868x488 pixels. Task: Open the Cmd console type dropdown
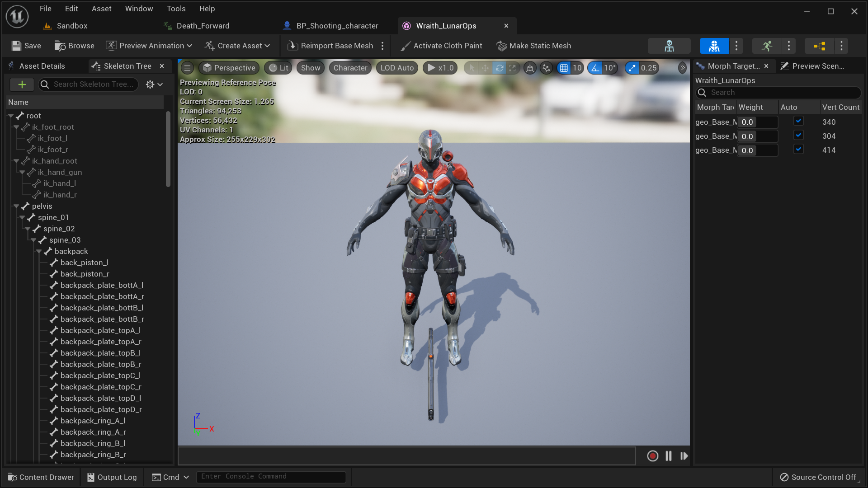pyautogui.click(x=170, y=477)
